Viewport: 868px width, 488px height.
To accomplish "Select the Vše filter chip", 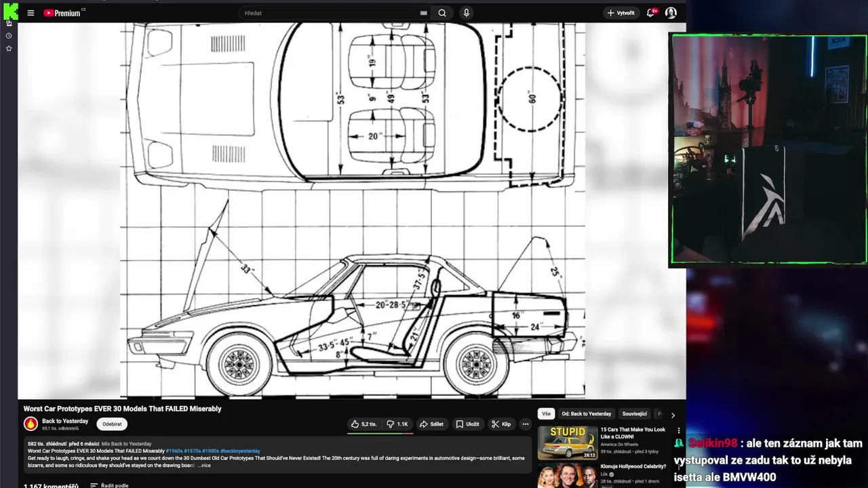I will [546, 413].
